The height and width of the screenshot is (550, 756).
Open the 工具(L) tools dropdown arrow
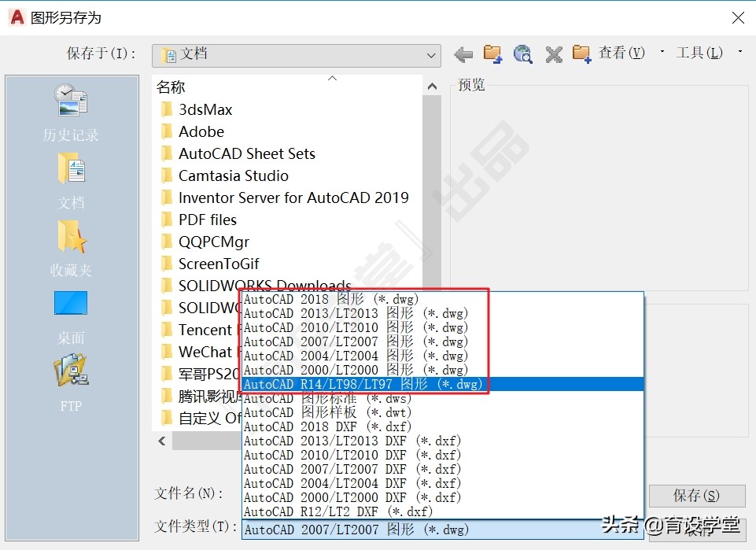(738, 52)
